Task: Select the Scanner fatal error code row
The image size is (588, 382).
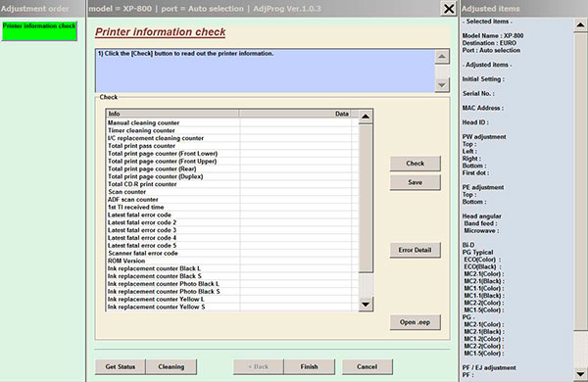Action: pyautogui.click(x=232, y=254)
